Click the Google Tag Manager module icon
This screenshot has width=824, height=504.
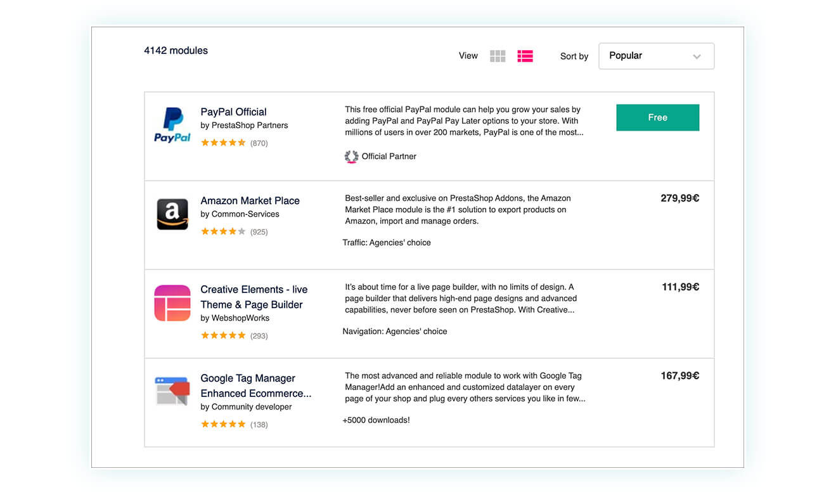click(172, 391)
